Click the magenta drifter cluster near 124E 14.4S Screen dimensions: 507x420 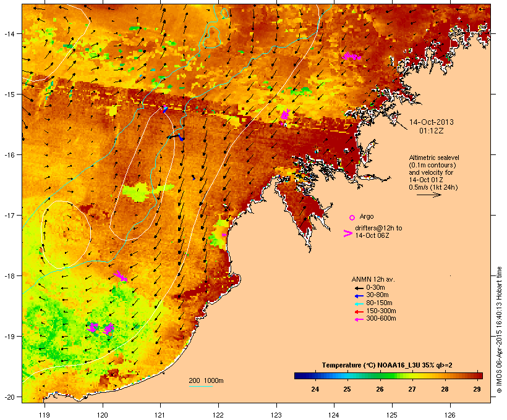coord(351,56)
